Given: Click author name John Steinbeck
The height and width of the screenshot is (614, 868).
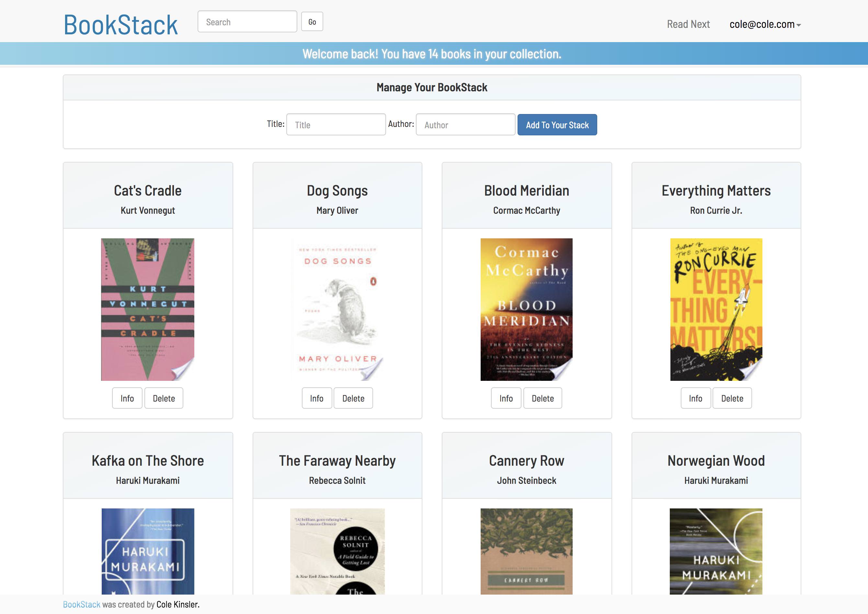Looking at the screenshot, I should (x=527, y=480).
